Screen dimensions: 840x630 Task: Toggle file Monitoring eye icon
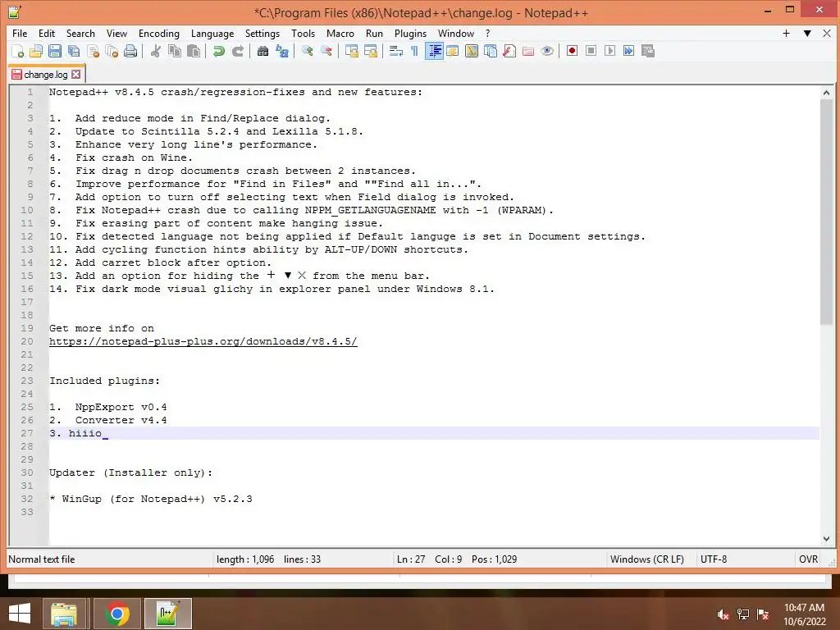click(x=547, y=51)
